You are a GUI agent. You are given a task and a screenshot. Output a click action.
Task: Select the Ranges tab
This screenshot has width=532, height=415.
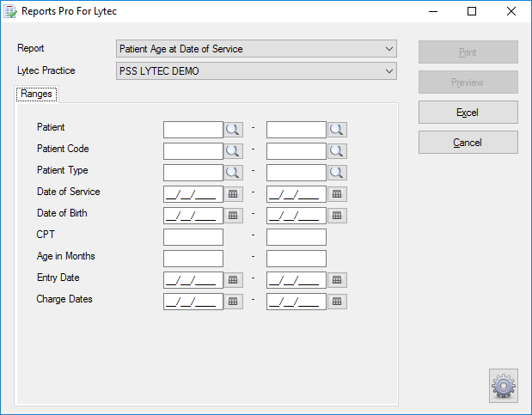pyautogui.click(x=36, y=94)
